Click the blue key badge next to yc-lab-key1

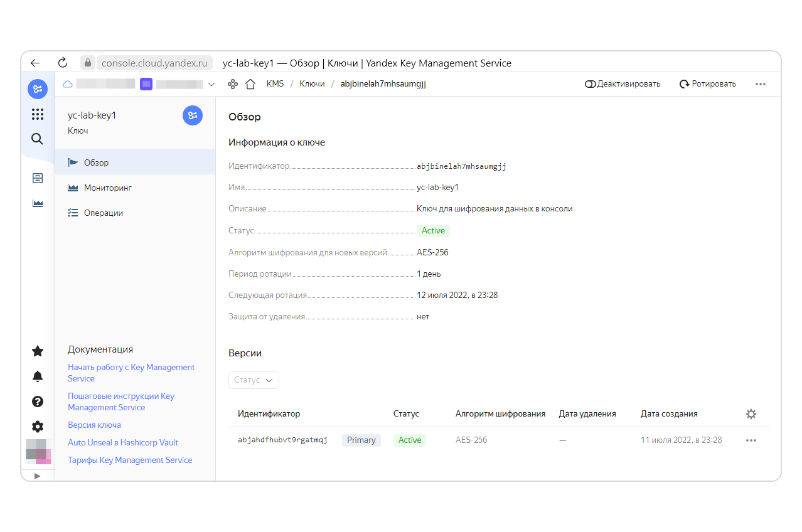click(x=193, y=115)
